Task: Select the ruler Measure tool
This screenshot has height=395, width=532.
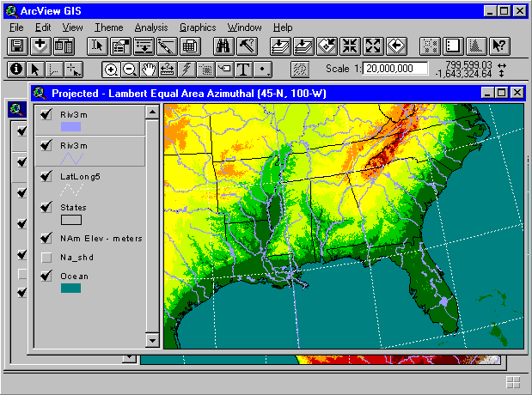Action: click(x=168, y=70)
